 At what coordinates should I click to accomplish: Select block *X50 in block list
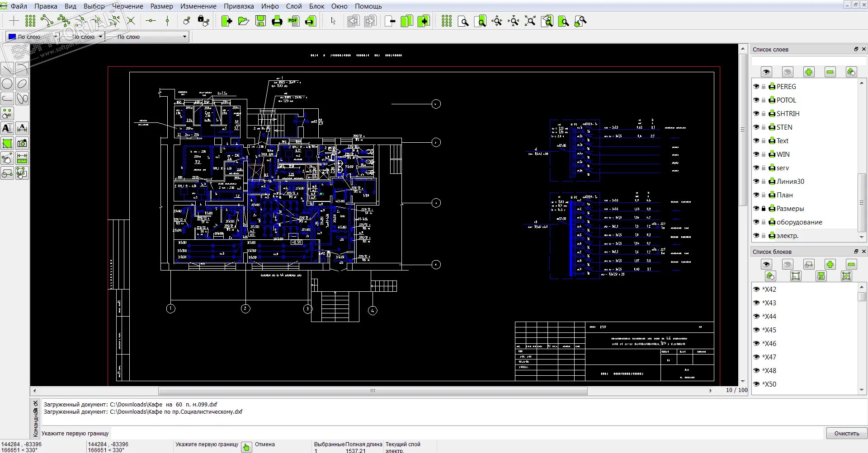tap(805, 384)
